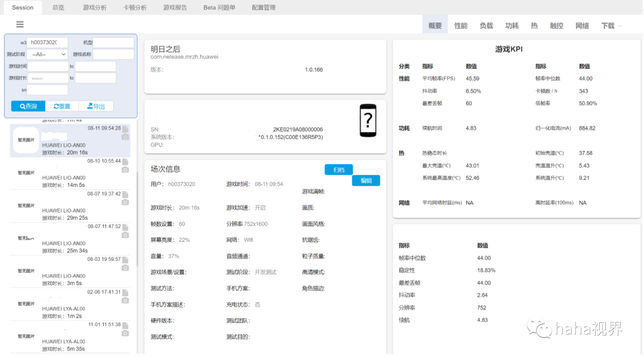Open the 下载 dropdown tab
The height and width of the screenshot is (357, 644).
coord(611,26)
